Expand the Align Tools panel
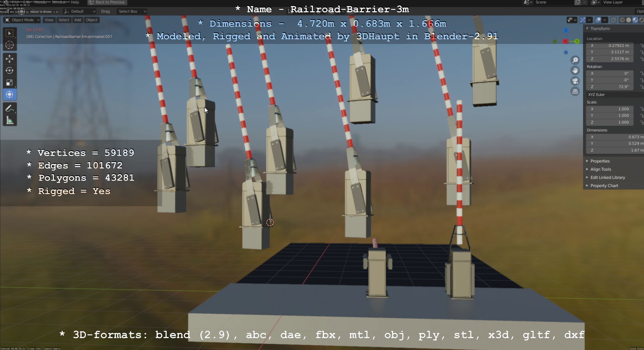Screen dimensions: 644x350 pyautogui.click(x=600, y=169)
